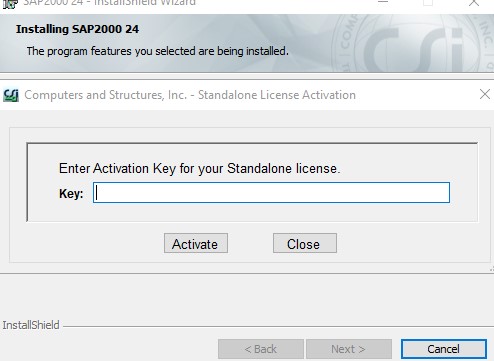The image size is (494, 361).
Task: Click the Activate button
Action: (196, 243)
